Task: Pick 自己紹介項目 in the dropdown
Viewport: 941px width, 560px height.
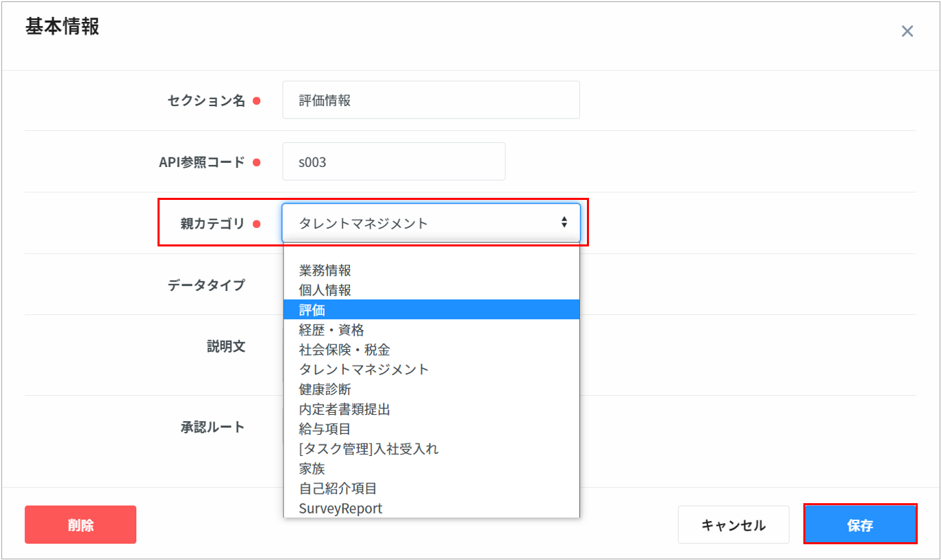Action: pyautogui.click(x=338, y=489)
